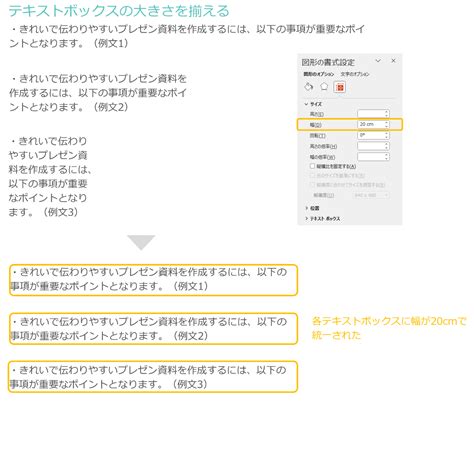Select the slide title テキストボックスの大きさを揃える
Screen dimensions: 474x451
click(119, 11)
